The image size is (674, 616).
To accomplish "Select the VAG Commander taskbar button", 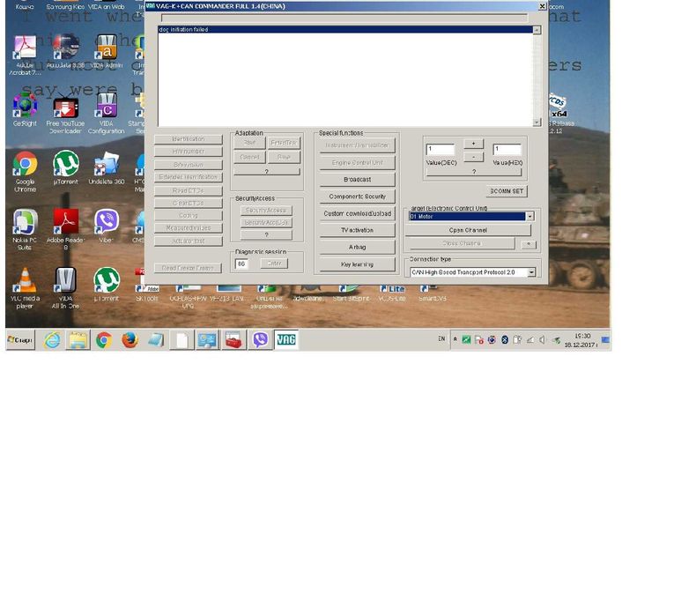I will pos(286,340).
